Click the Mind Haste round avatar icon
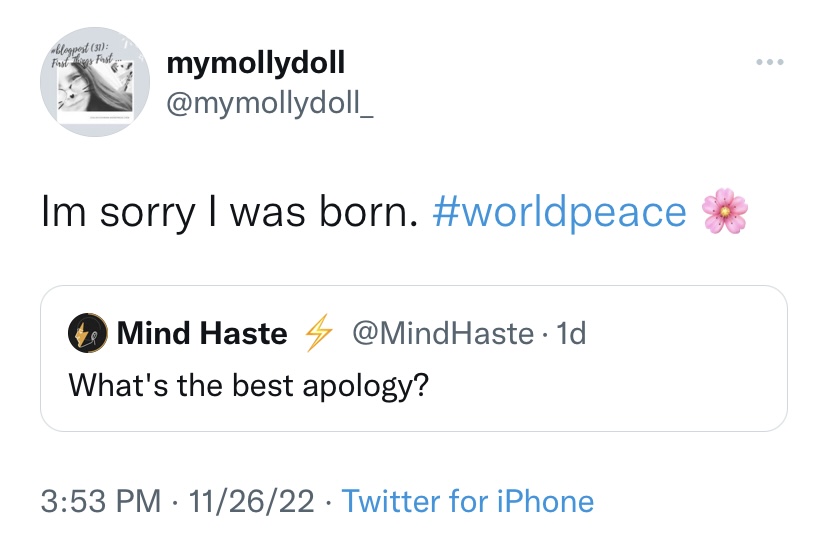Image resolution: width=828 pixels, height=546 pixels. tap(87, 333)
